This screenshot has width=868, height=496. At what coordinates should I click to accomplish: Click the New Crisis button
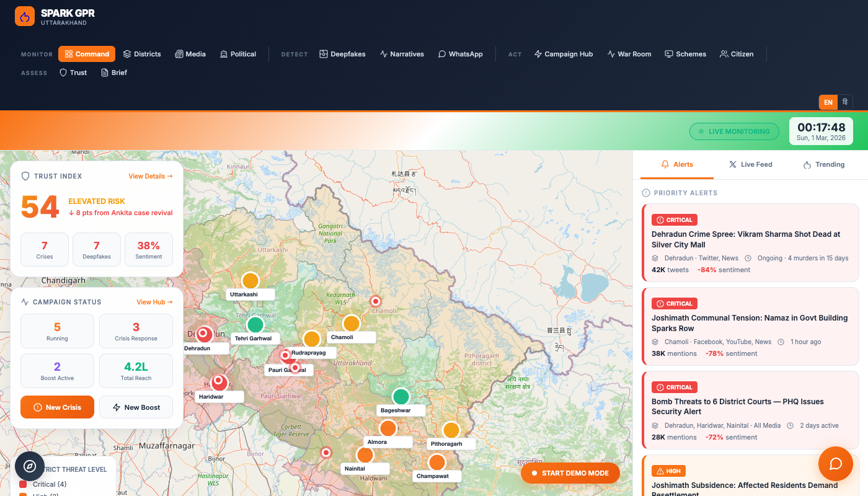coord(57,407)
